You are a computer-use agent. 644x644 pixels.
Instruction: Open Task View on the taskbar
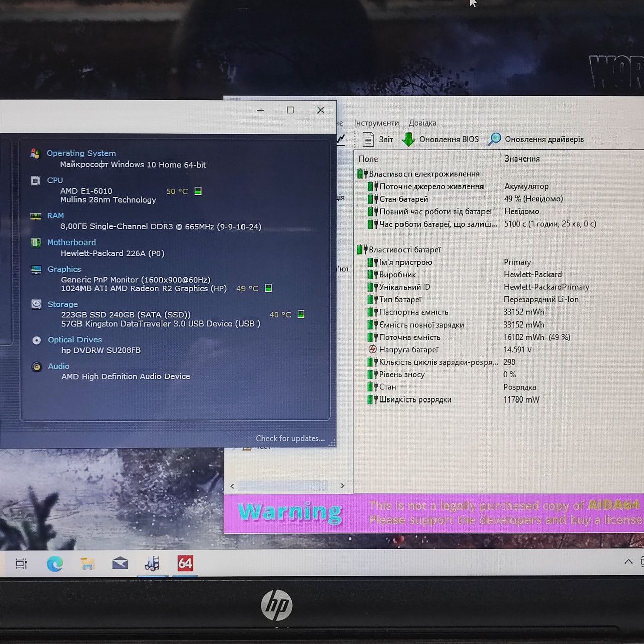pyautogui.click(x=21, y=563)
